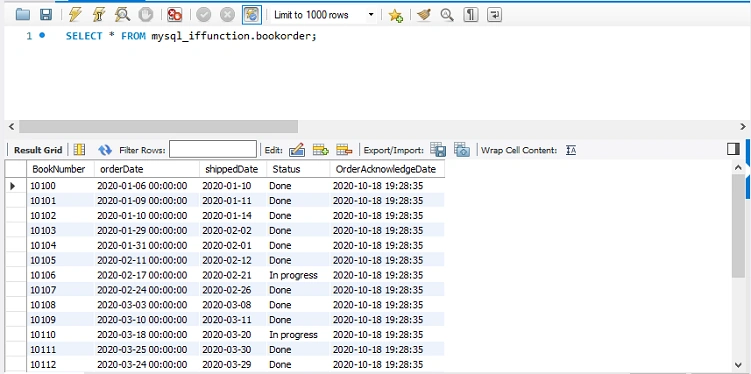Screen dimensions: 751x374
Task: Sort by the BookNumber column header
Action: point(60,169)
